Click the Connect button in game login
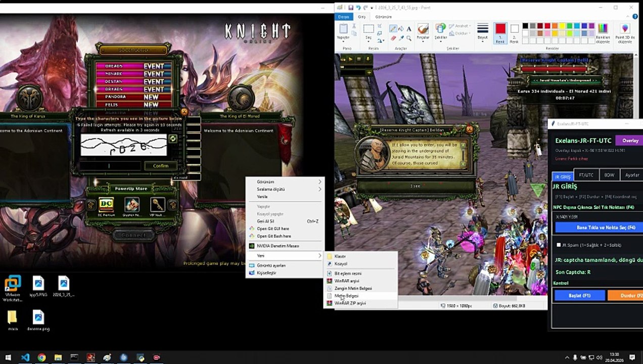Screen dimensions: 643x364 134,235
